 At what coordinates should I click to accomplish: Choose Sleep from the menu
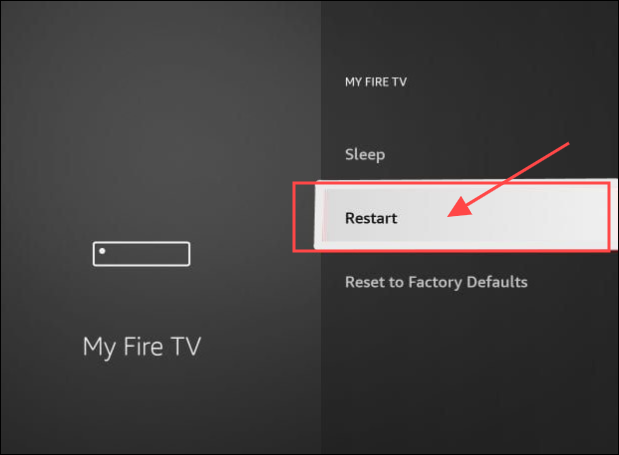click(x=365, y=154)
